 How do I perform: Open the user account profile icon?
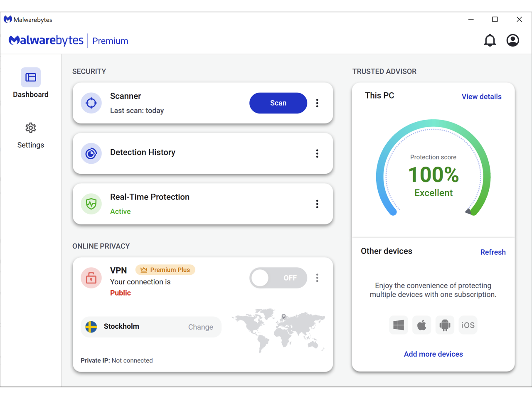click(x=512, y=40)
